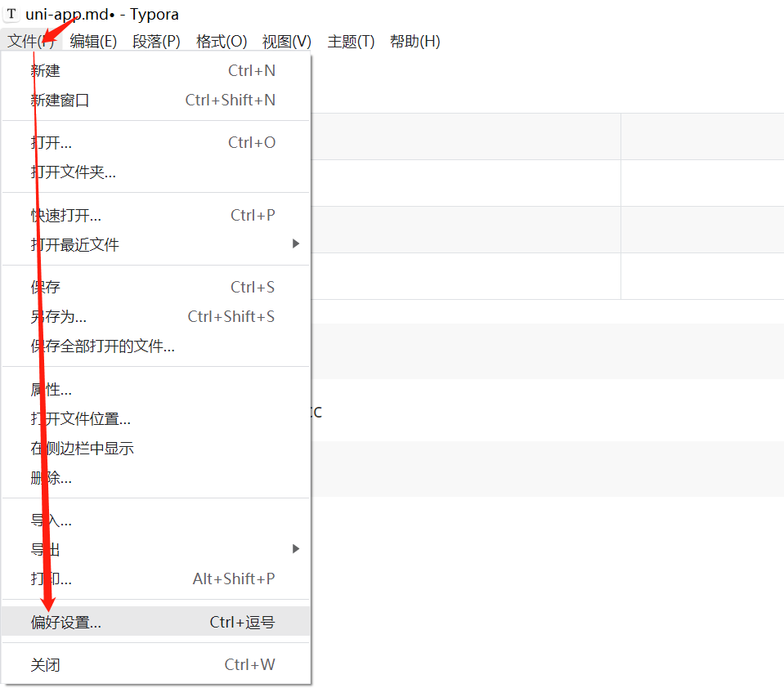This screenshot has width=784, height=688.
Task: Choose 另存为... to save a copy
Action: coord(156,316)
